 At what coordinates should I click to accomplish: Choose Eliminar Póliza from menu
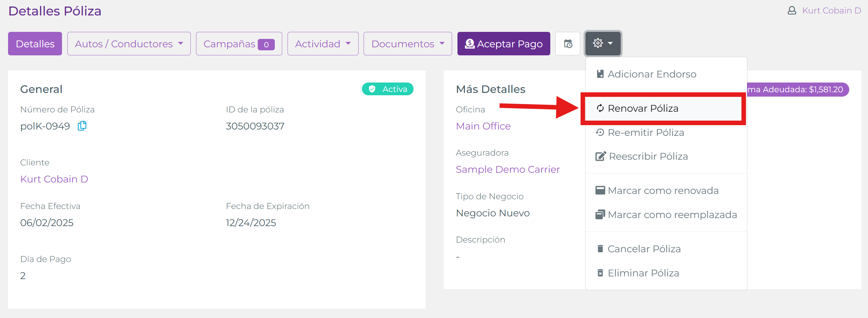(642, 273)
